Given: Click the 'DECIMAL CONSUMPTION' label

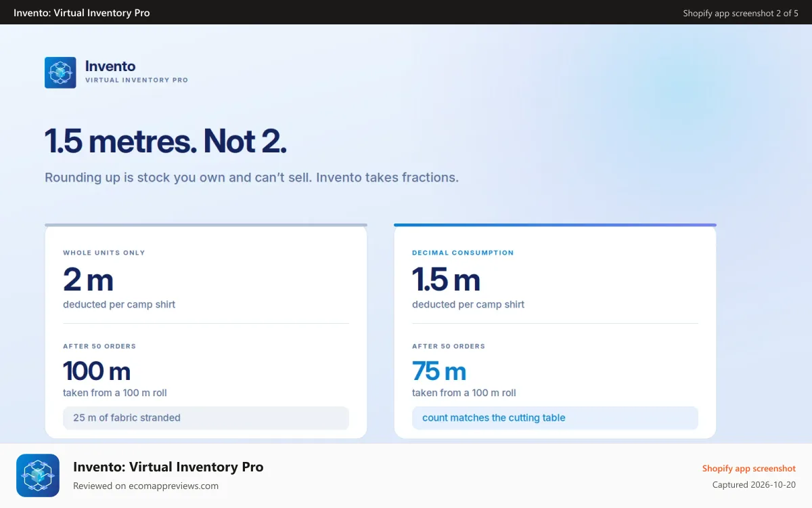Looking at the screenshot, I should pyautogui.click(x=463, y=253).
